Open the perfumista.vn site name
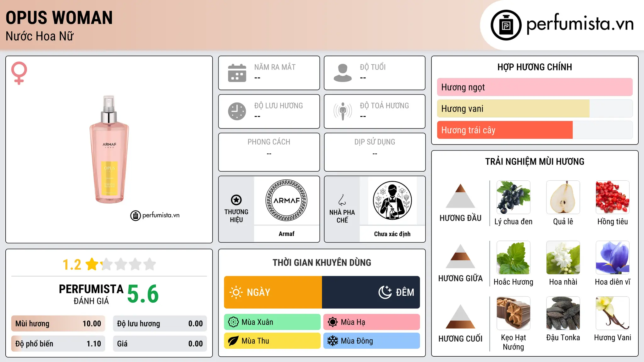 tap(580, 24)
